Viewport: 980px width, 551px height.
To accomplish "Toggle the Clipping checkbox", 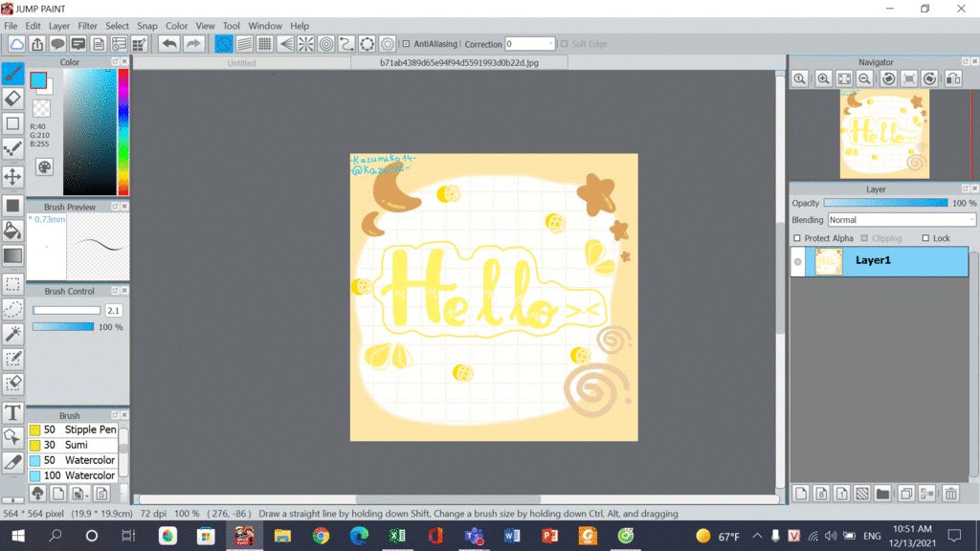I will point(864,238).
